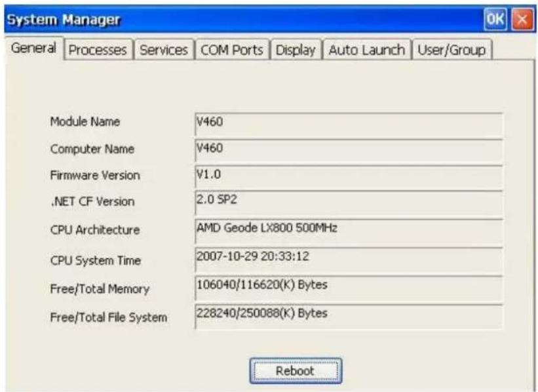Image resolution: width=538 pixels, height=392 pixels.
Task: Select the Firmware Version field V1.0
Action: [x=349, y=177]
